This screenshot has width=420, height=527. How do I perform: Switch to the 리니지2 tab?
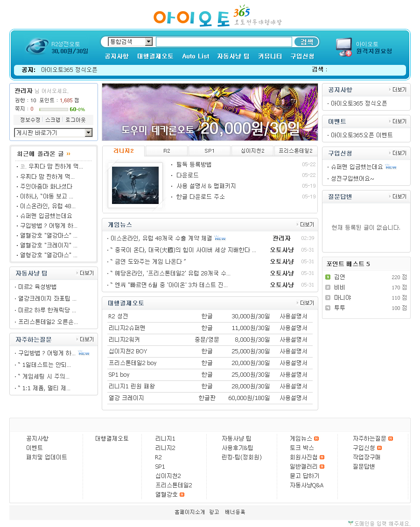coord(123,151)
